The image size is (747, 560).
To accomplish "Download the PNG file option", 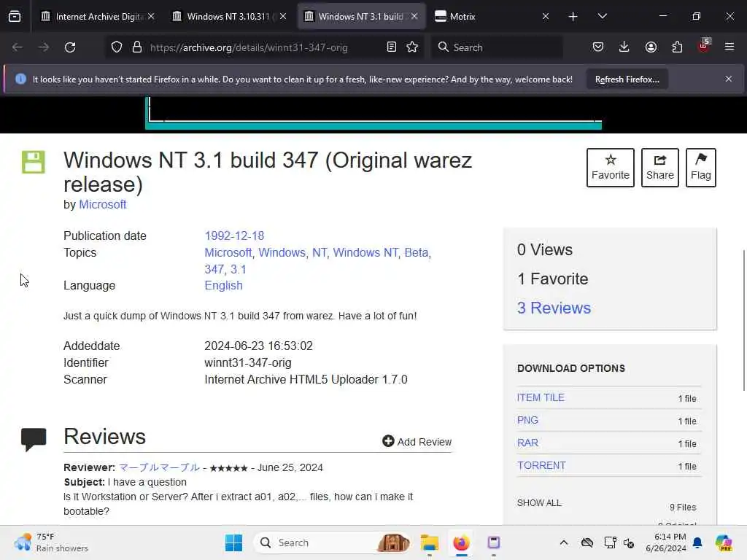I will [x=527, y=421].
